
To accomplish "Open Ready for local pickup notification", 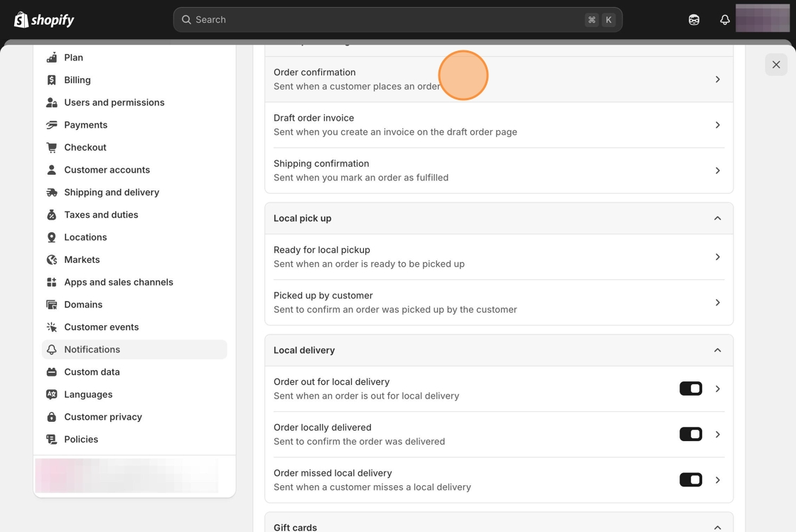I will click(497, 256).
